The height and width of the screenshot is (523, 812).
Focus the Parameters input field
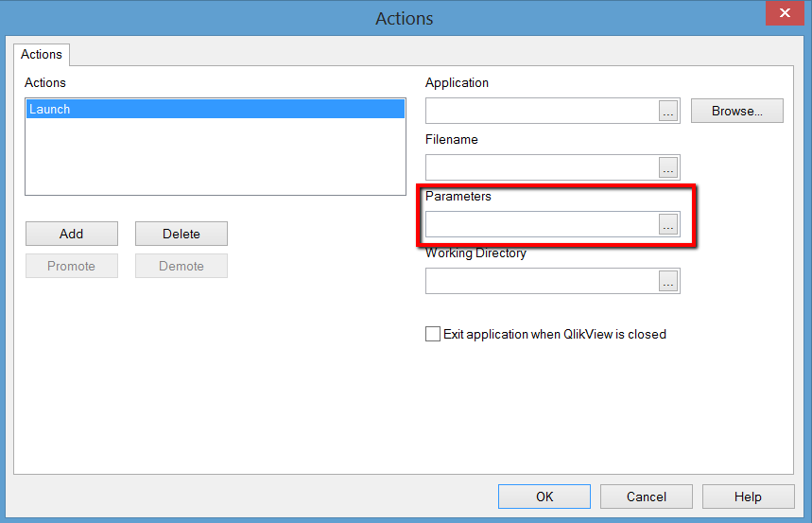click(x=541, y=225)
